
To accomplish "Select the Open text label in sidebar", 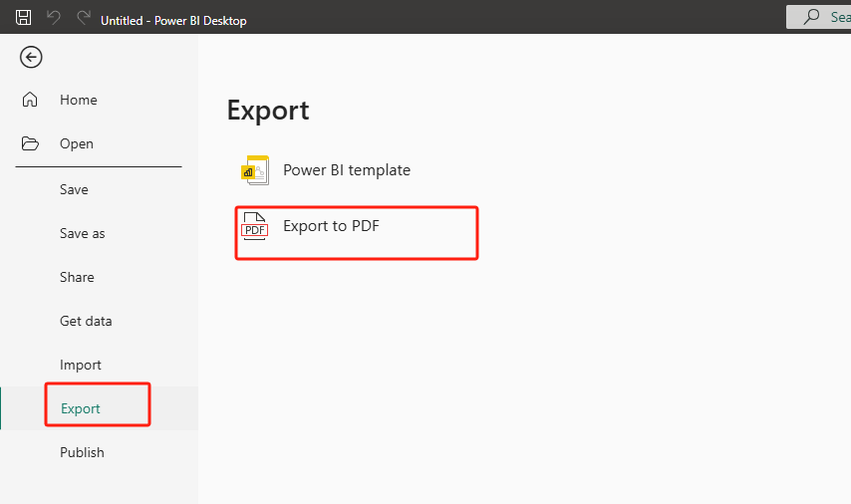I will 77,143.
